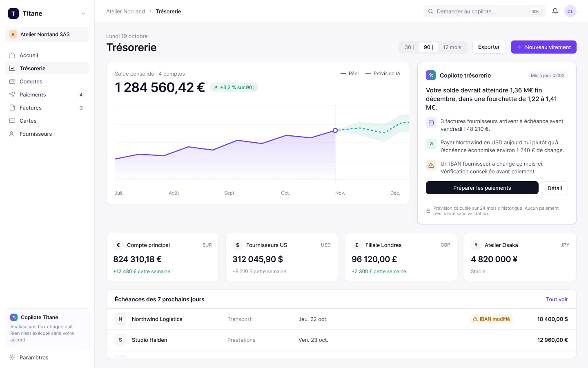Select the 30 j period

click(409, 47)
